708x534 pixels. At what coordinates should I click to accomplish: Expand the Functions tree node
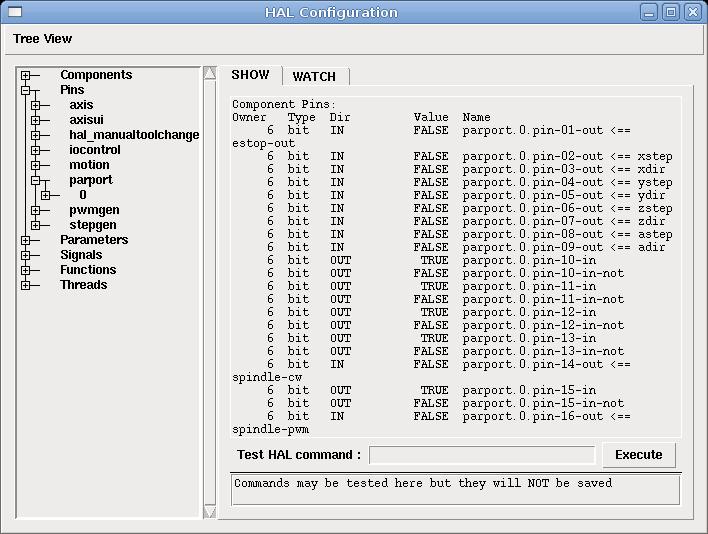(26, 270)
